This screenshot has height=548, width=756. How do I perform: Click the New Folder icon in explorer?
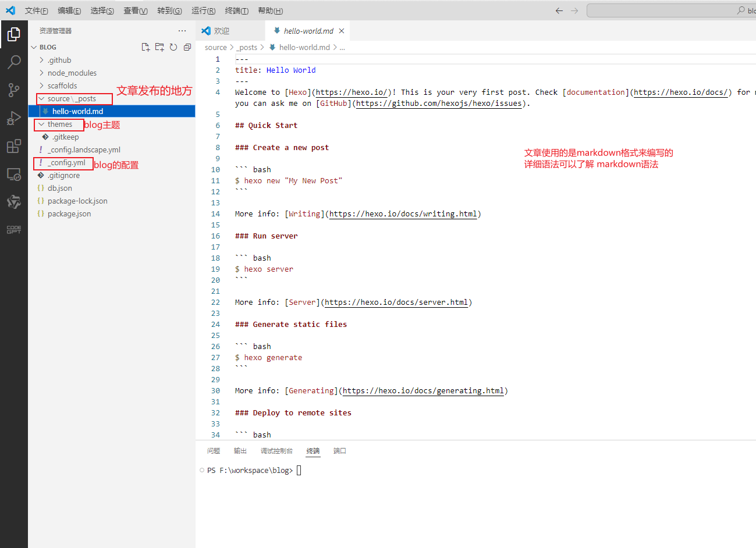[159, 47]
